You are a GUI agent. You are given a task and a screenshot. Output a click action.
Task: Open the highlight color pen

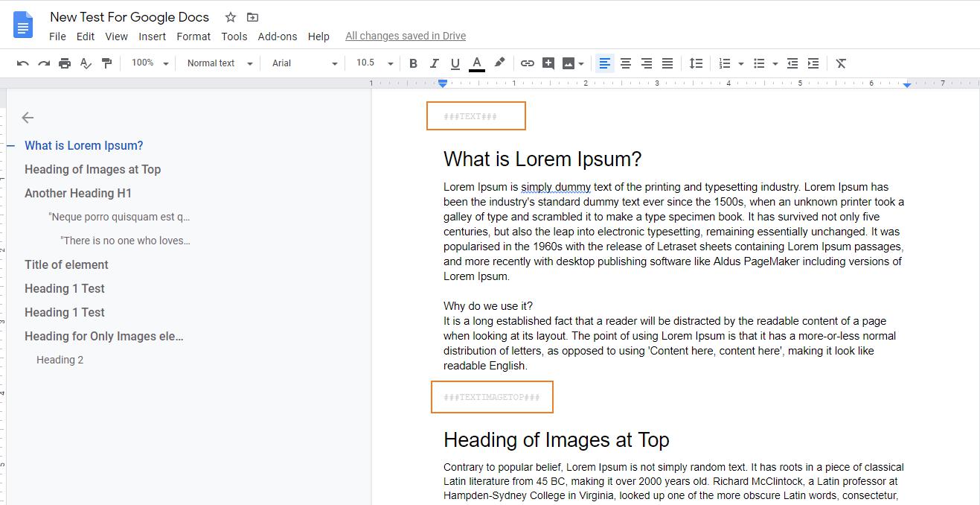499,63
